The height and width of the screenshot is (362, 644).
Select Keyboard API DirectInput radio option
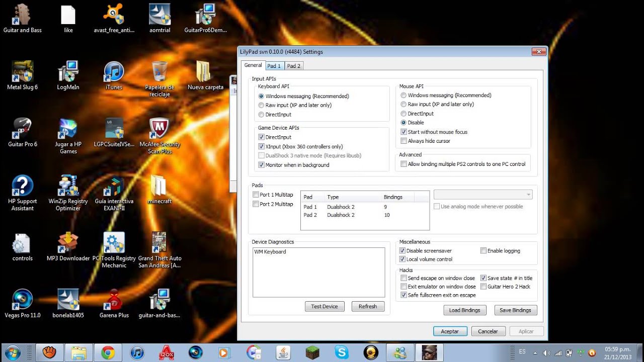(x=261, y=115)
